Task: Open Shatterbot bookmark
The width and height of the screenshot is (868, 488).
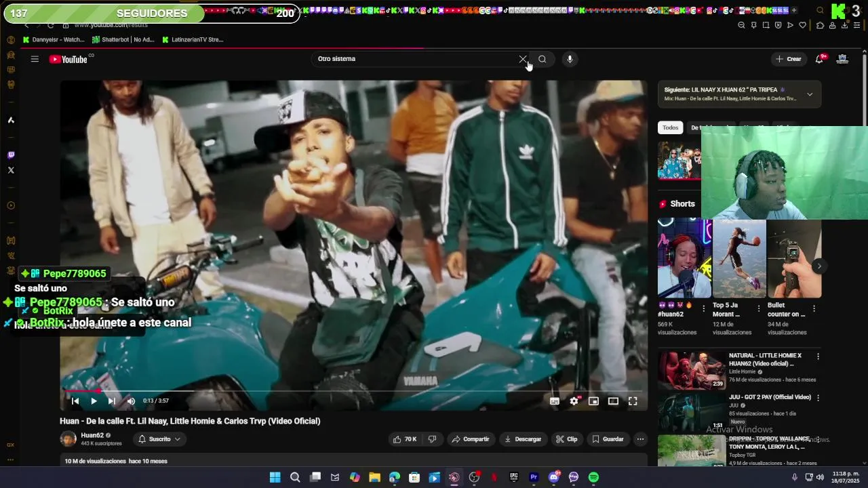Action: [123, 40]
